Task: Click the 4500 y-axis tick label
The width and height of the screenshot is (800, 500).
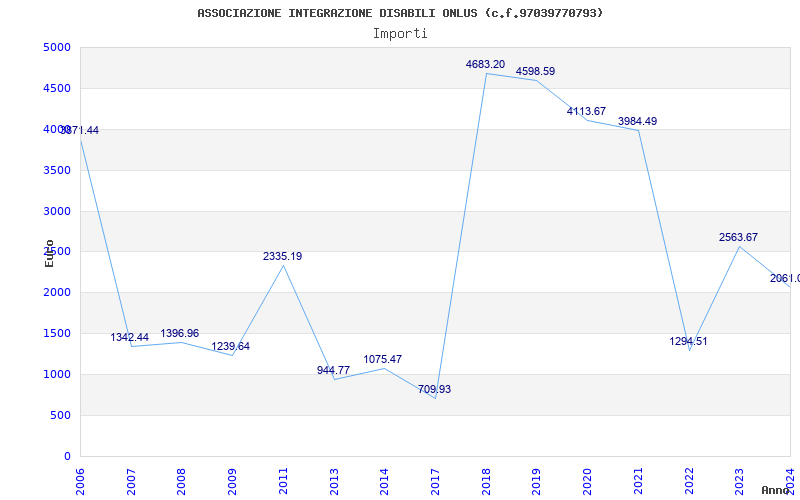Action: click(57, 89)
